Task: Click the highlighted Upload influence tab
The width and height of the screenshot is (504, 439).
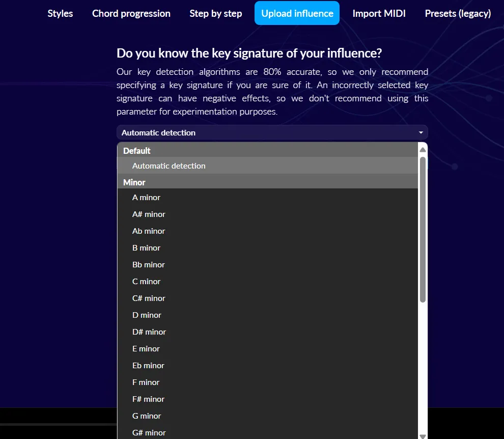Action: click(297, 13)
